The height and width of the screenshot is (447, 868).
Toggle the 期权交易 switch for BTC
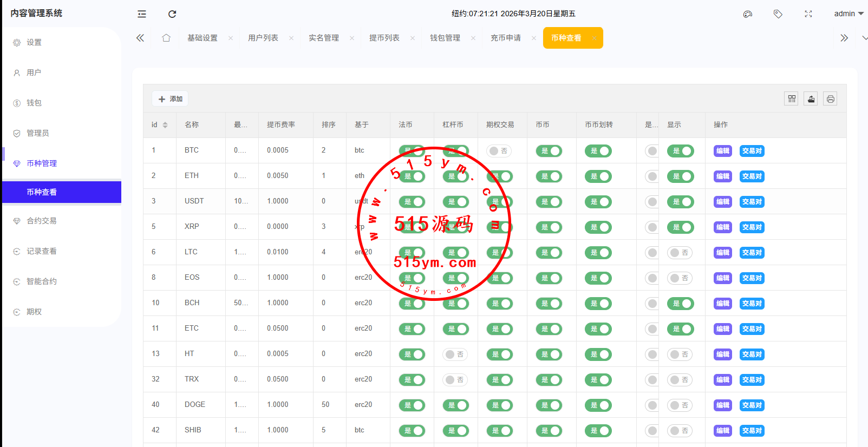point(499,151)
